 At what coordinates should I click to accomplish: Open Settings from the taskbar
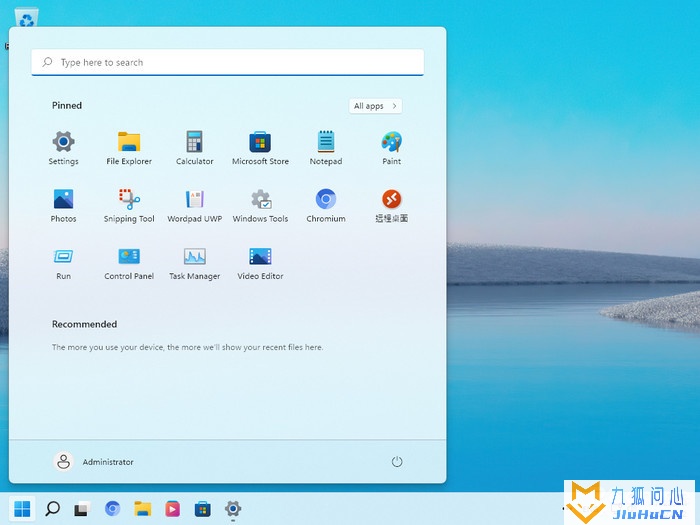click(x=233, y=508)
